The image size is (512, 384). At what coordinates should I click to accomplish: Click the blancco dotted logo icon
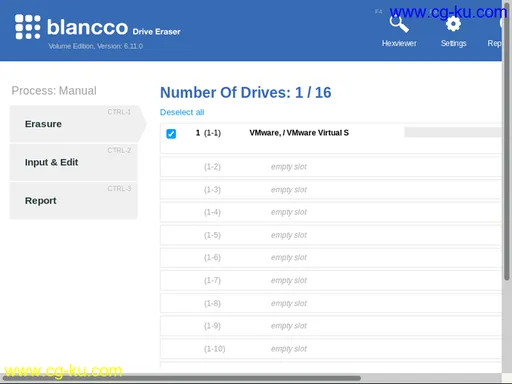point(28,27)
